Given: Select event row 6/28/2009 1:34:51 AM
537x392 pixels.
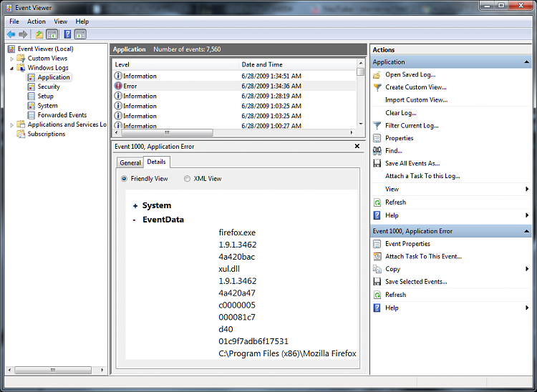Looking at the screenshot, I should pos(235,76).
